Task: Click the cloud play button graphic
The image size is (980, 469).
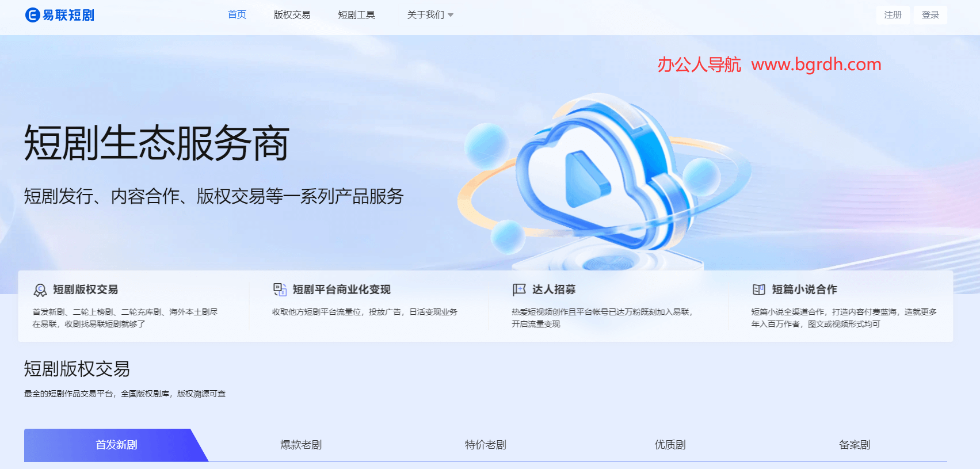Action: pos(586,180)
